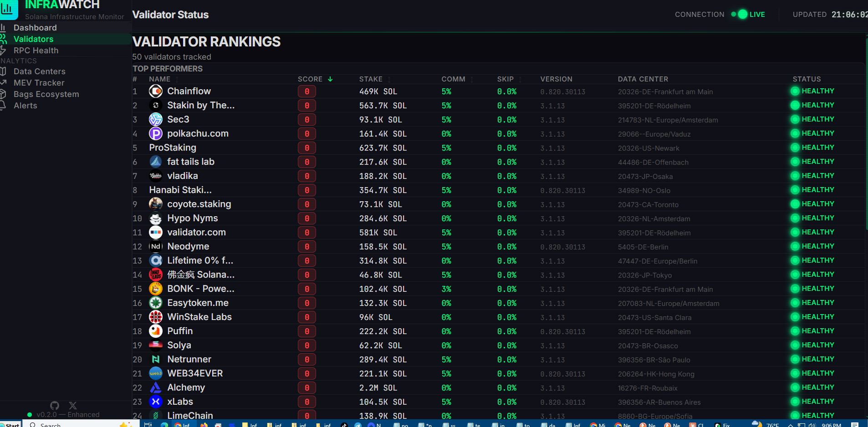Click the Mad Lads avatar beside 佛金疯 Solana
Screen dimensions: 868x427
tap(156, 274)
